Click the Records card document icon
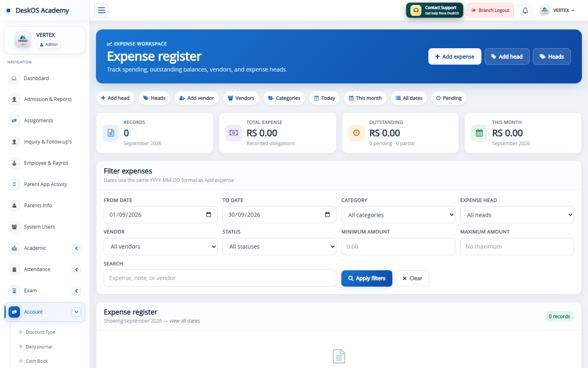Screen dimensions: 588x368 click(111, 133)
